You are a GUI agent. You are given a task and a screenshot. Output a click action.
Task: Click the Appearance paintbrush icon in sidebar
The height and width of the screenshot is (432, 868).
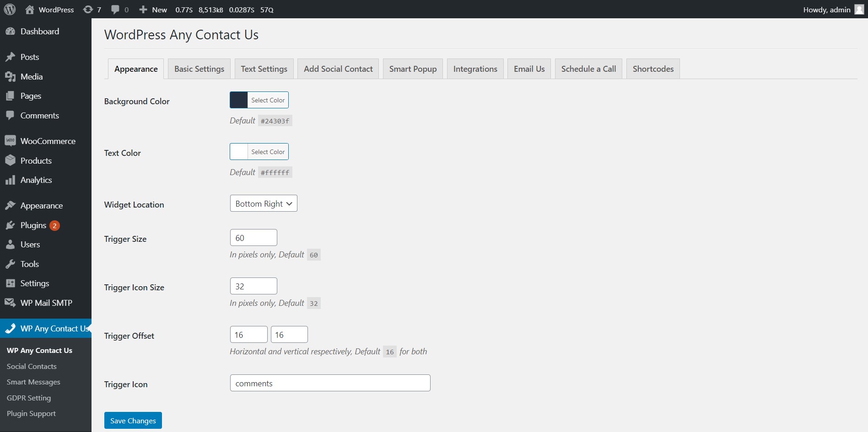tap(10, 206)
